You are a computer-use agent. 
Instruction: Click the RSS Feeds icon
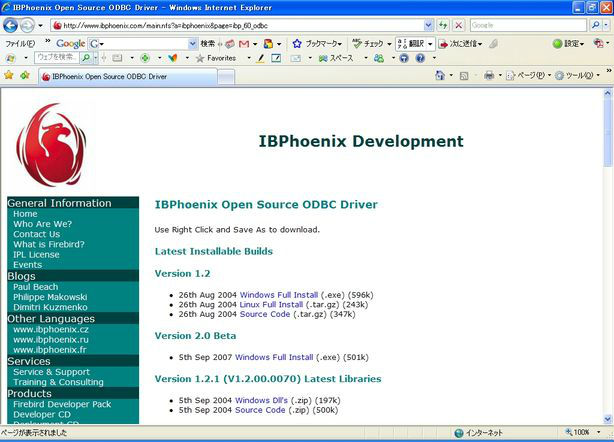pyautogui.click(x=464, y=76)
